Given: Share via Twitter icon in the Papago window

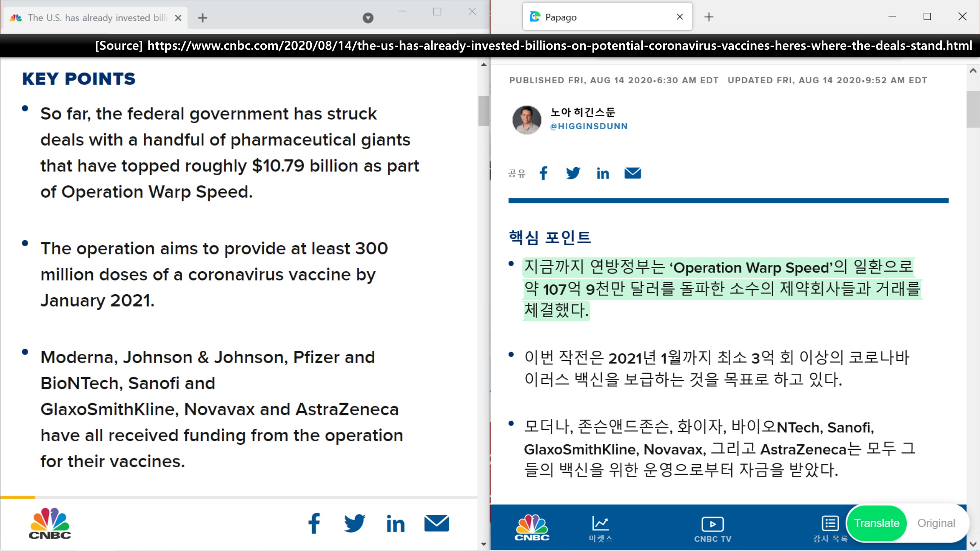Looking at the screenshot, I should pos(573,173).
